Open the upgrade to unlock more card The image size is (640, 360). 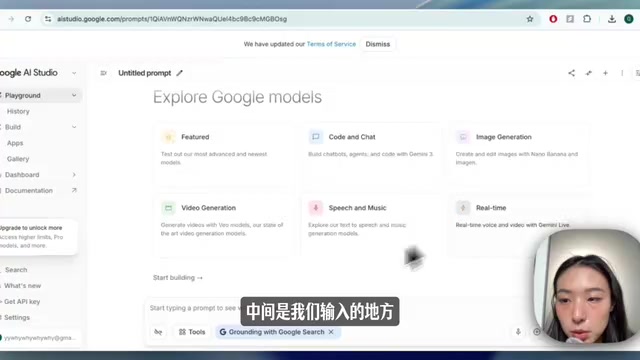pyautogui.click(x=38, y=237)
